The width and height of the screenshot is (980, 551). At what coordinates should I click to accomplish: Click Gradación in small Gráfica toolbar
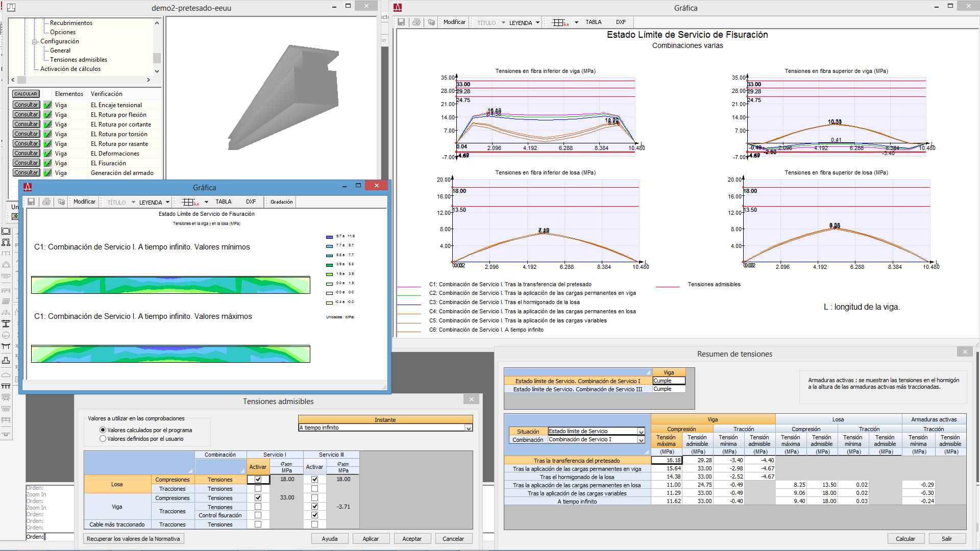pos(282,202)
